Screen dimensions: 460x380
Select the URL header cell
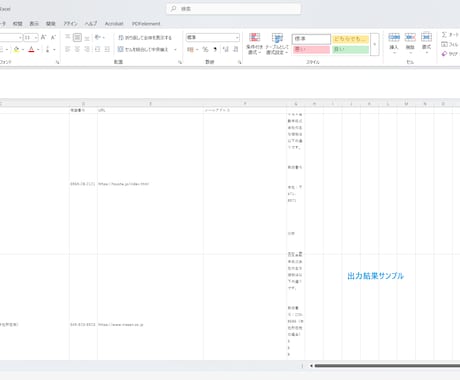150,110
